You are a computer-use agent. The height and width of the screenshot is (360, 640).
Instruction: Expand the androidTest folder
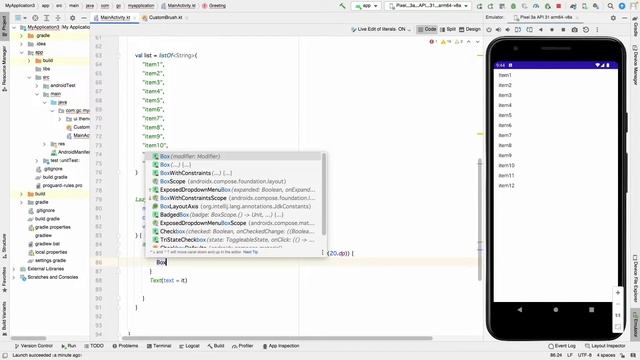37,86
